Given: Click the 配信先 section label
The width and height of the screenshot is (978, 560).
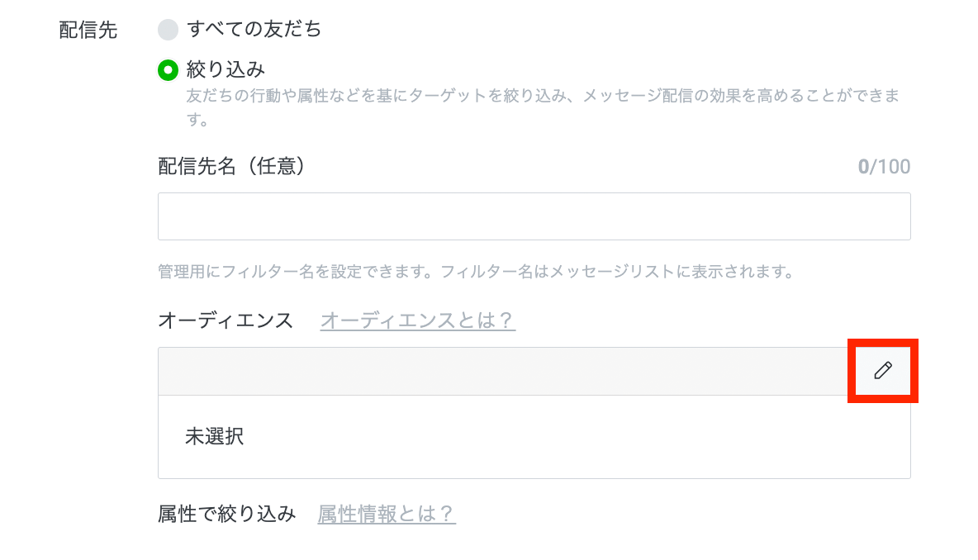Looking at the screenshot, I should (88, 31).
